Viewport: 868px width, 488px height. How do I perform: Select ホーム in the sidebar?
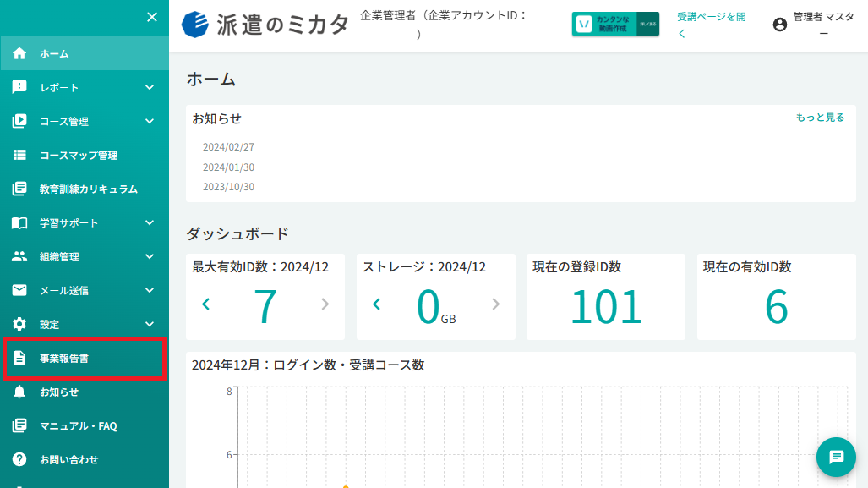[85, 53]
